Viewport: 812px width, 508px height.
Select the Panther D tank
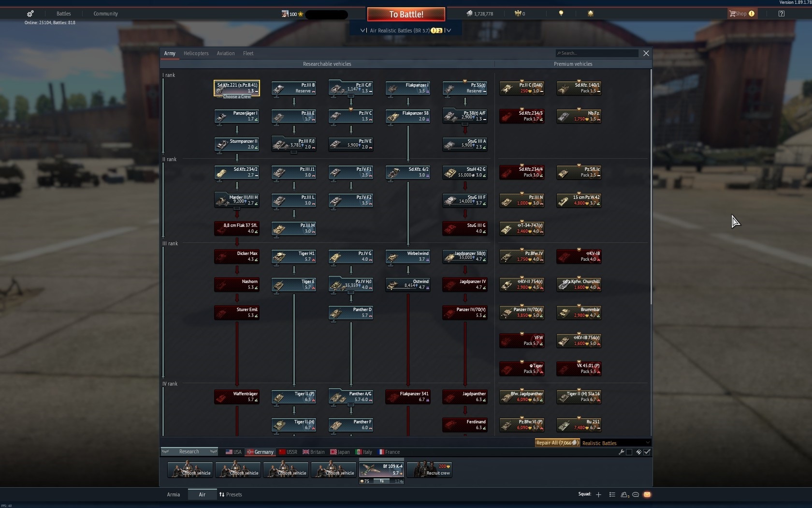[351, 313]
